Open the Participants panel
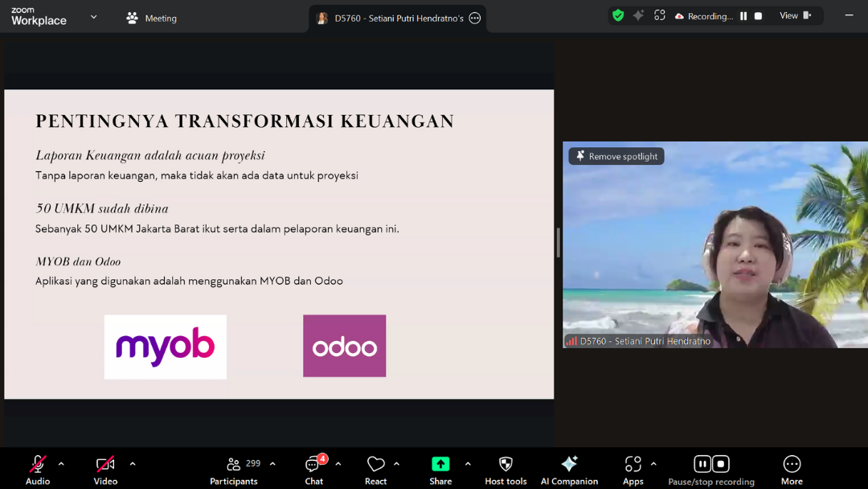Image resolution: width=868 pixels, height=489 pixels. click(234, 465)
